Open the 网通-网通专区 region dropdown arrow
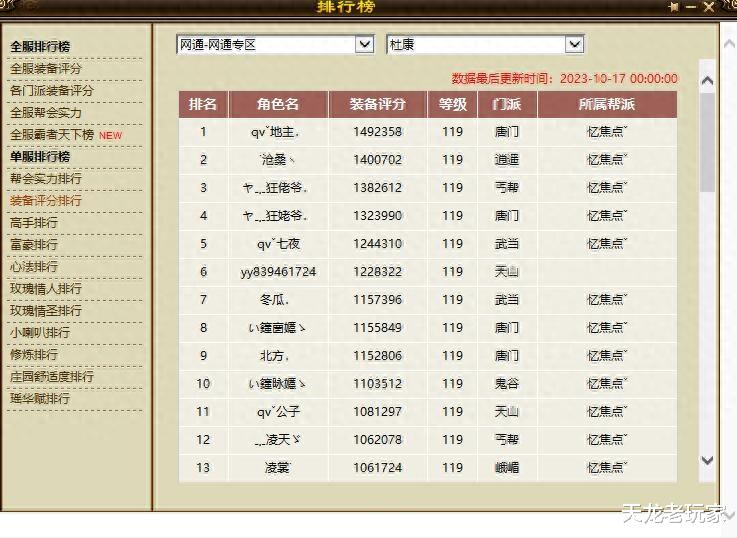This screenshot has width=737, height=538. pos(364,45)
